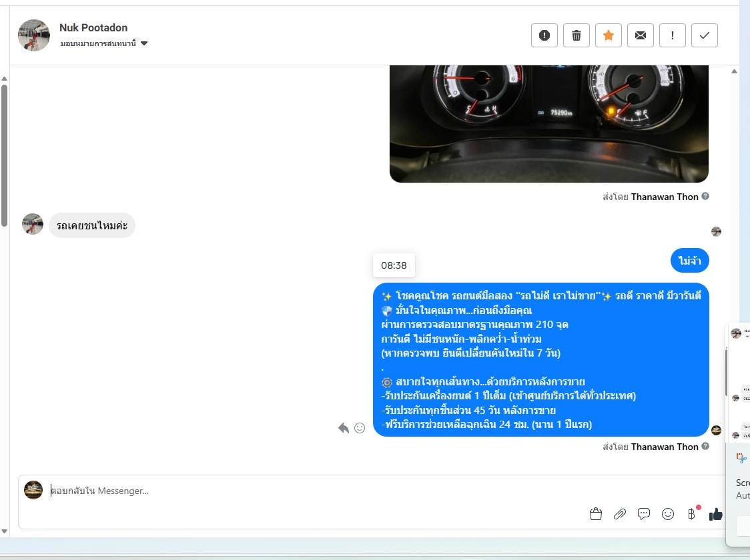Viewport: 750px width, 560px height.
Task: Select the reply bubble ไม่จ้า
Action: pos(690,261)
